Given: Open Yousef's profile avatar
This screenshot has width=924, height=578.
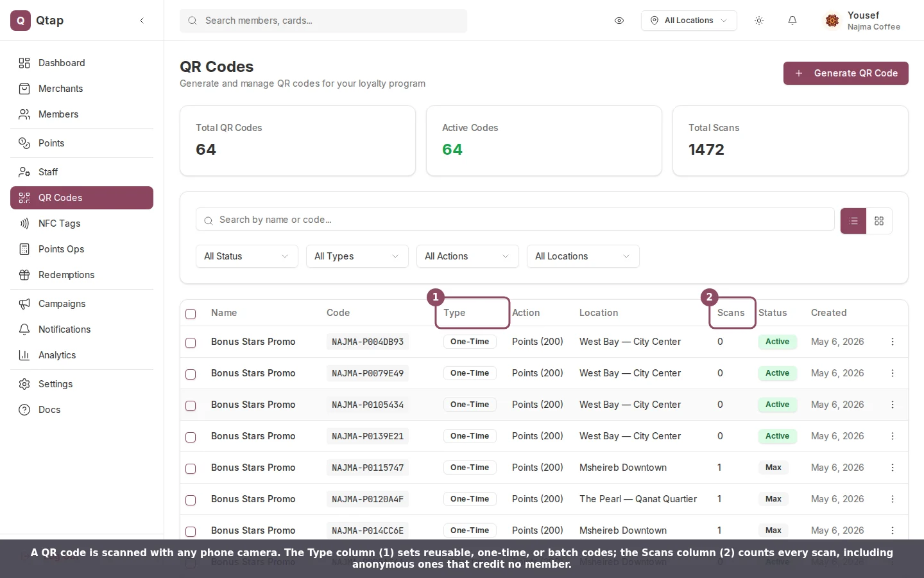Looking at the screenshot, I should pyautogui.click(x=832, y=21).
